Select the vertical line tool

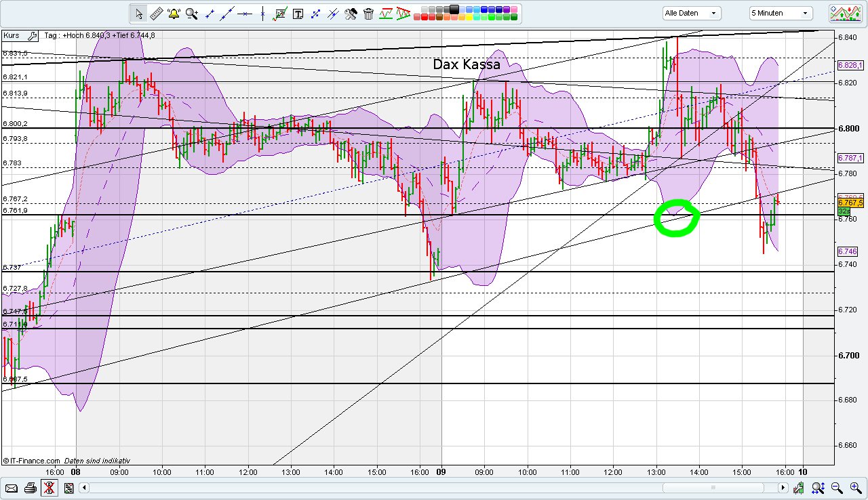point(262,13)
